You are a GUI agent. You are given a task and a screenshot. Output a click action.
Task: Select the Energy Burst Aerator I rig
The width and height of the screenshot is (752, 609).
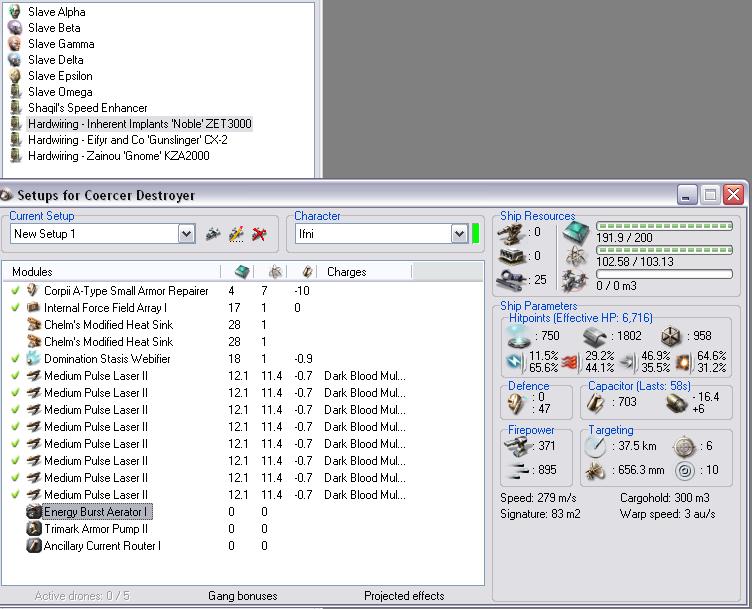96,512
